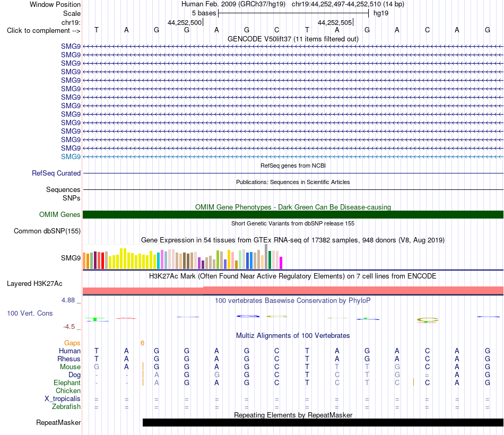Click the '100 Vert. Cons' label
This screenshot has width=504, height=435.
pyautogui.click(x=30, y=313)
